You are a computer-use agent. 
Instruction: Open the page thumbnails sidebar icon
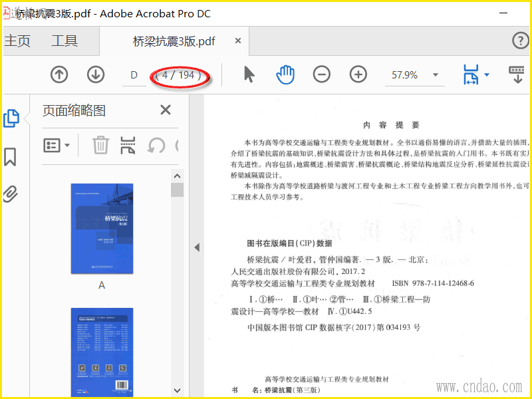pos(11,118)
